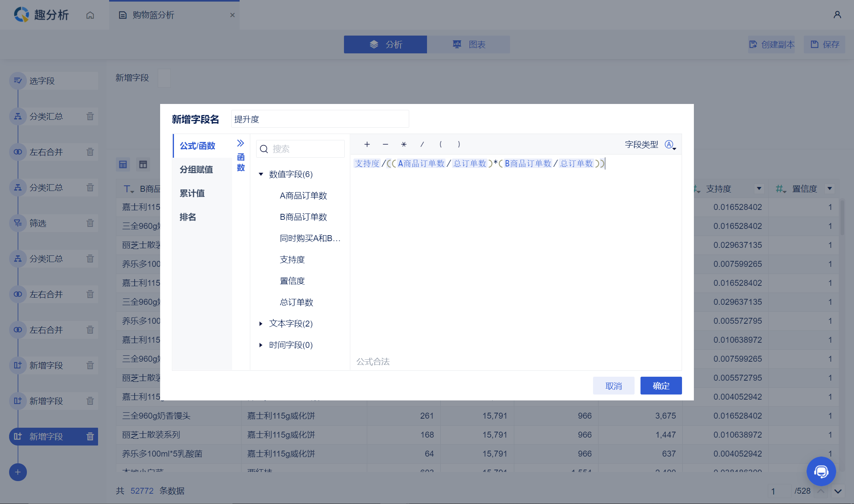The height and width of the screenshot is (504, 854).
Task: Open the customer service chat bubble
Action: 821,471
